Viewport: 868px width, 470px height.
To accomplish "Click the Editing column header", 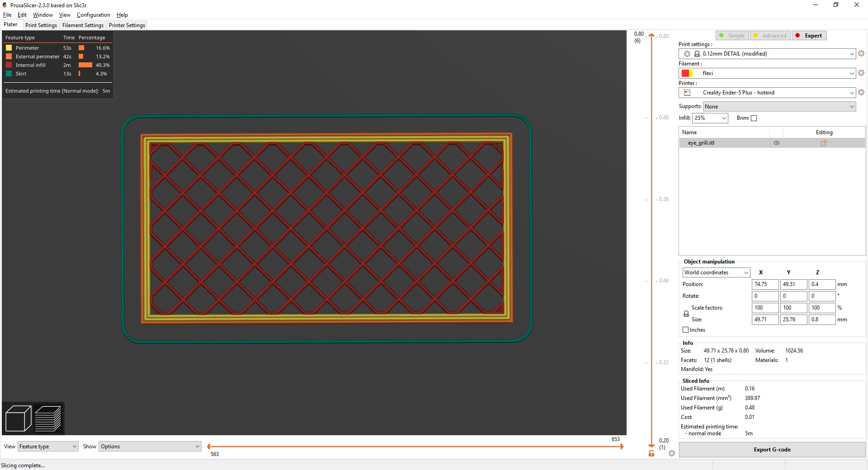I will click(x=824, y=132).
